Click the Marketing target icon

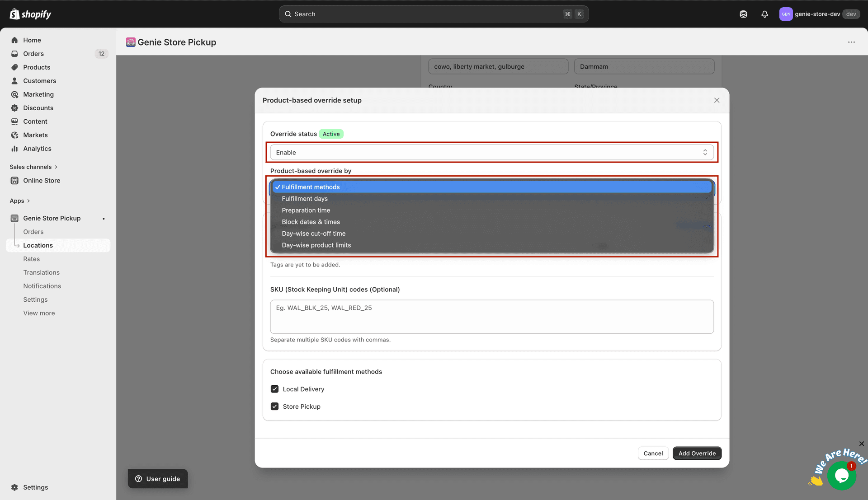(14, 94)
